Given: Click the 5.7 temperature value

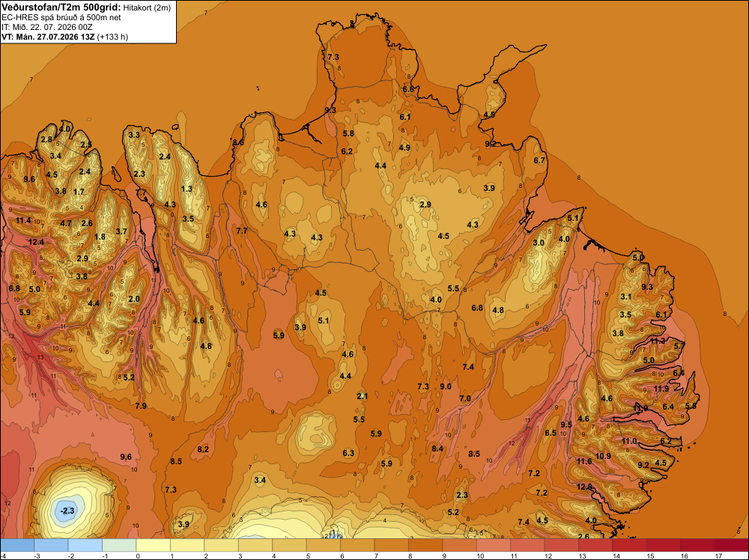Looking at the screenshot, I should (x=679, y=344).
